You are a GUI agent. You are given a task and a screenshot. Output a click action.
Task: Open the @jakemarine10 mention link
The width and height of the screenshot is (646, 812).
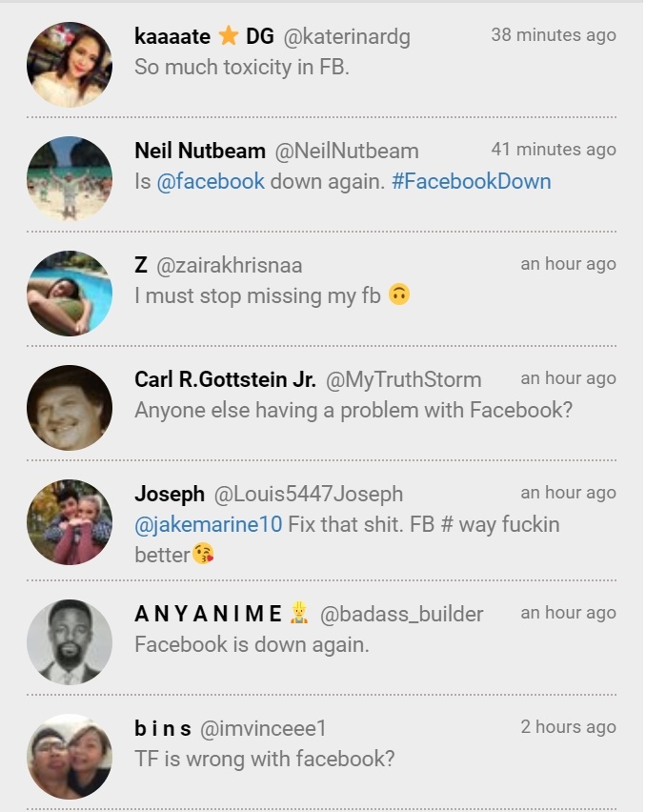pos(208,524)
